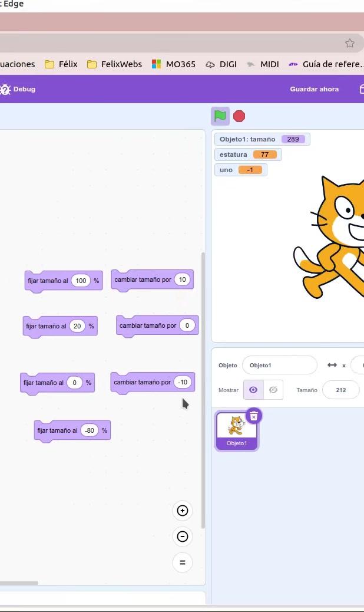Click the 'Objeto1: tamaño' stage monitor
Image resolution: width=364 pixels, height=612 pixels.
tap(262, 139)
